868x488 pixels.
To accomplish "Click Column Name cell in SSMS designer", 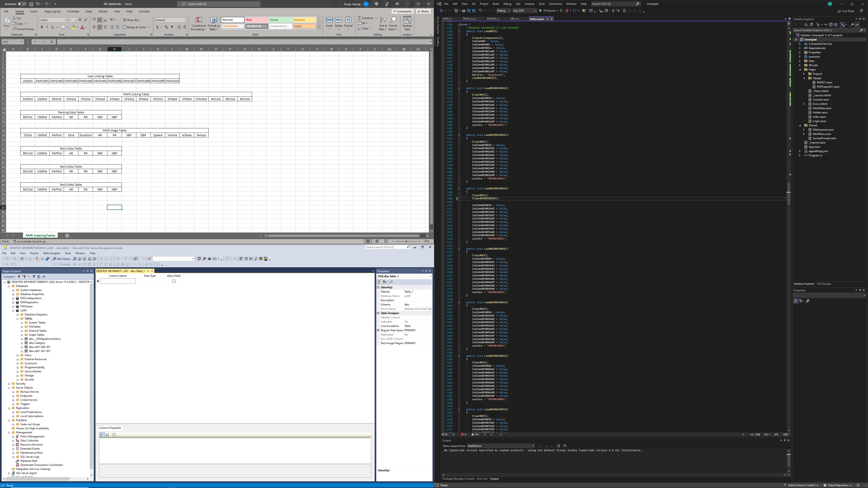I will coord(118,281).
